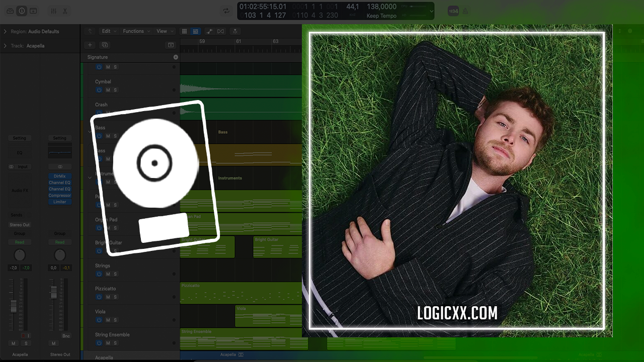Solo the Strings track
The height and width of the screenshot is (362, 644).
pyautogui.click(x=115, y=274)
